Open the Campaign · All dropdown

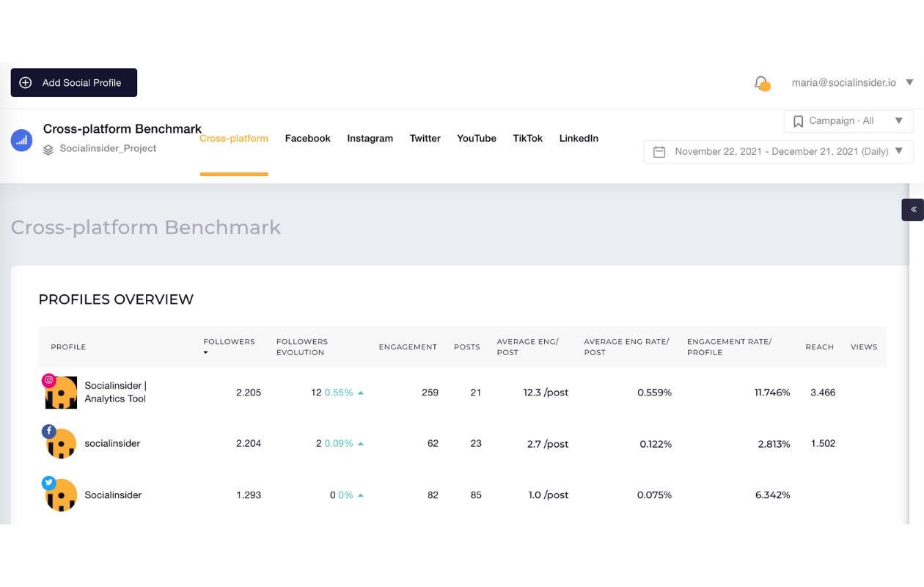point(848,121)
